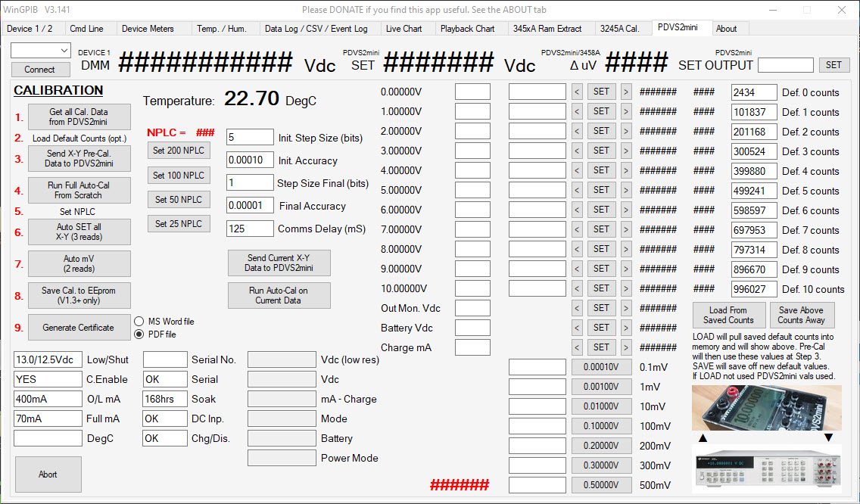This screenshot has height=504, width=860.
Task: Click the Save Cal. to EEprom button
Action: tap(79, 295)
